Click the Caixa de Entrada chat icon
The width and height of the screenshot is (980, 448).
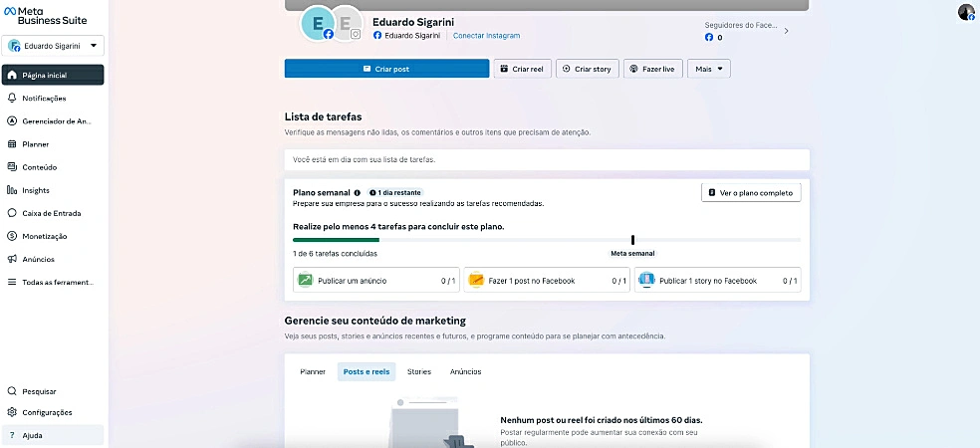(11, 213)
